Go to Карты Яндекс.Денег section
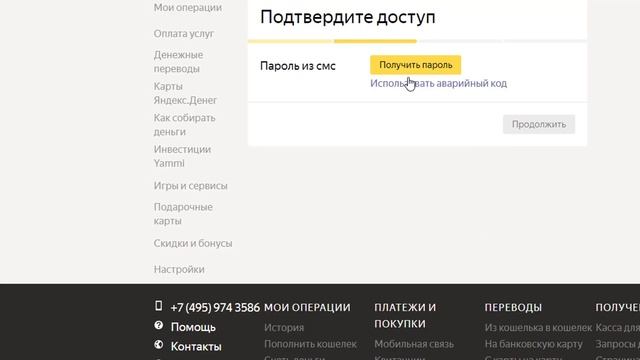Viewport: 640px width, 360px height. pos(185,93)
